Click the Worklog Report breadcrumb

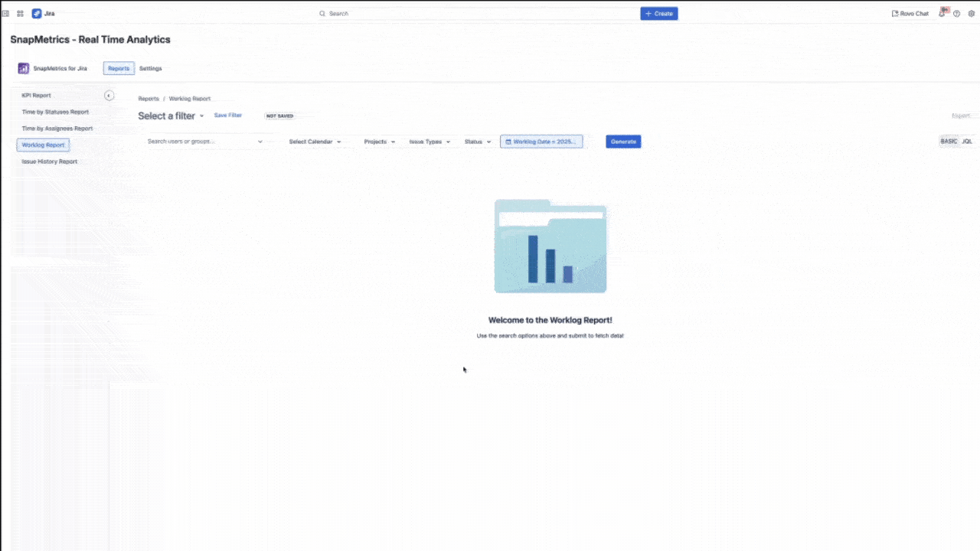coord(190,99)
